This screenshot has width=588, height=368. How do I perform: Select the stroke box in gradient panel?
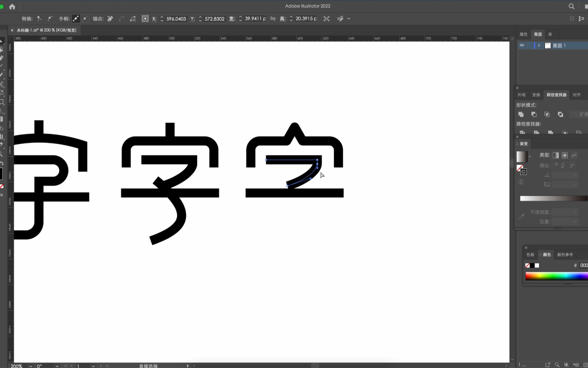524,172
